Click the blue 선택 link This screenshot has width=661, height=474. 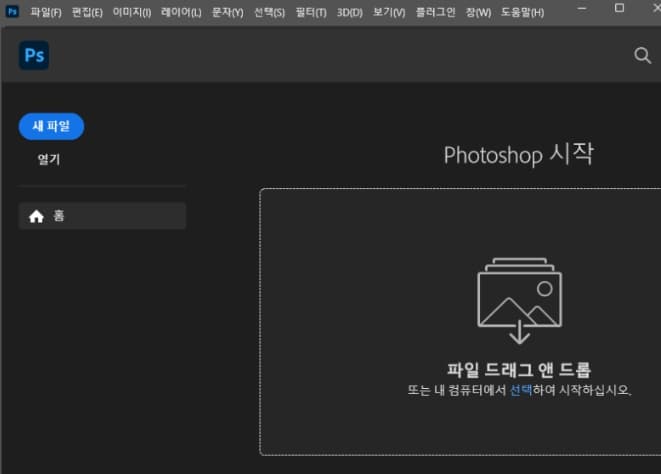click(x=521, y=390)
